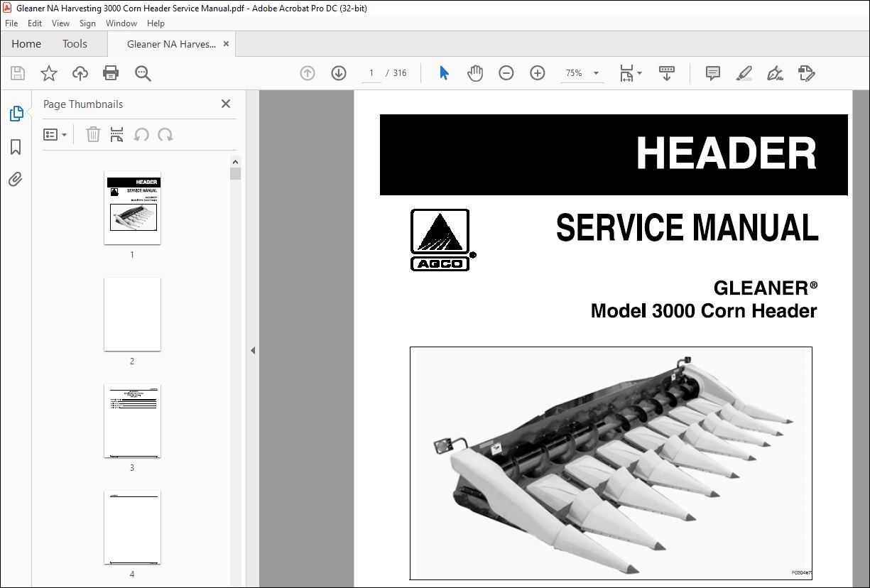
Task: Select the Highlight text pen tool
Action: coord(744,73)
